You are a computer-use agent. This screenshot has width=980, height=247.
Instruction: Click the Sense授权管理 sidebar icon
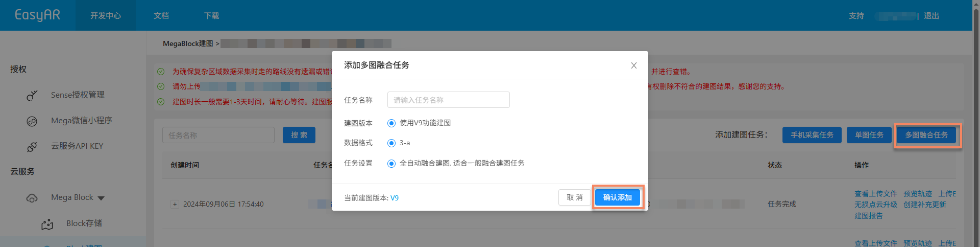point(32,96)
